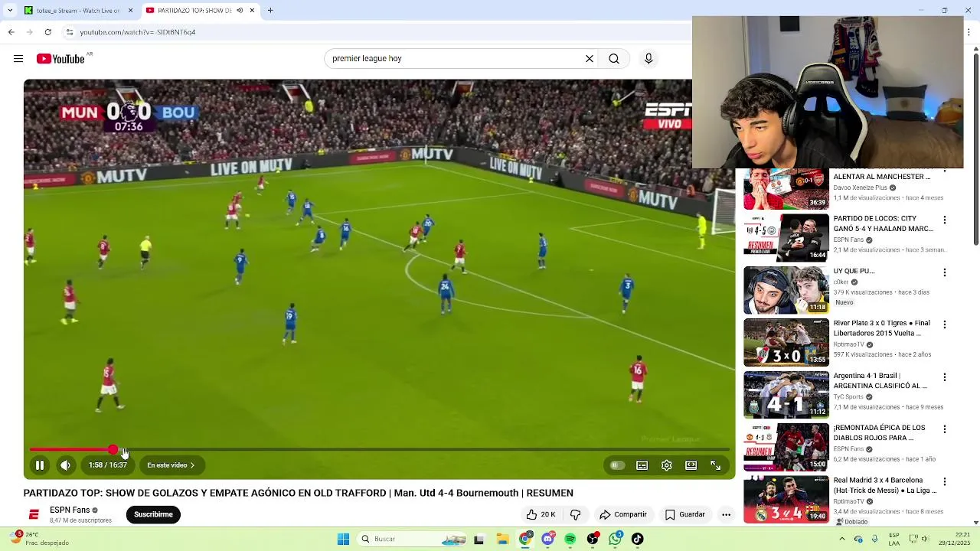Viewport: 980px width, 551px height.
Task: Click the browser address bar URL
Action: click(x=138, y=32)
